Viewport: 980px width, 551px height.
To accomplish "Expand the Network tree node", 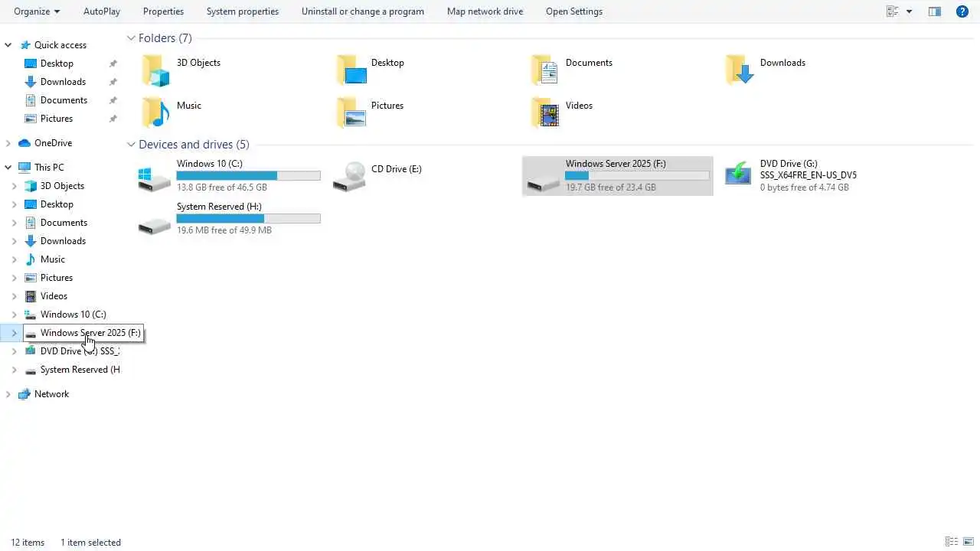I will (x=8, y=394).
